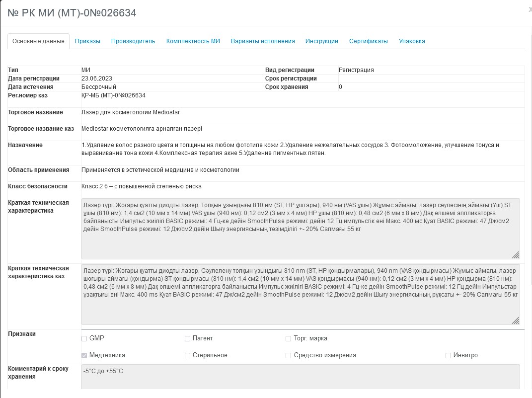Screen dimensions: 532x398
Task: Enable the Стерильное checkbox
Action: pos(188,356)
